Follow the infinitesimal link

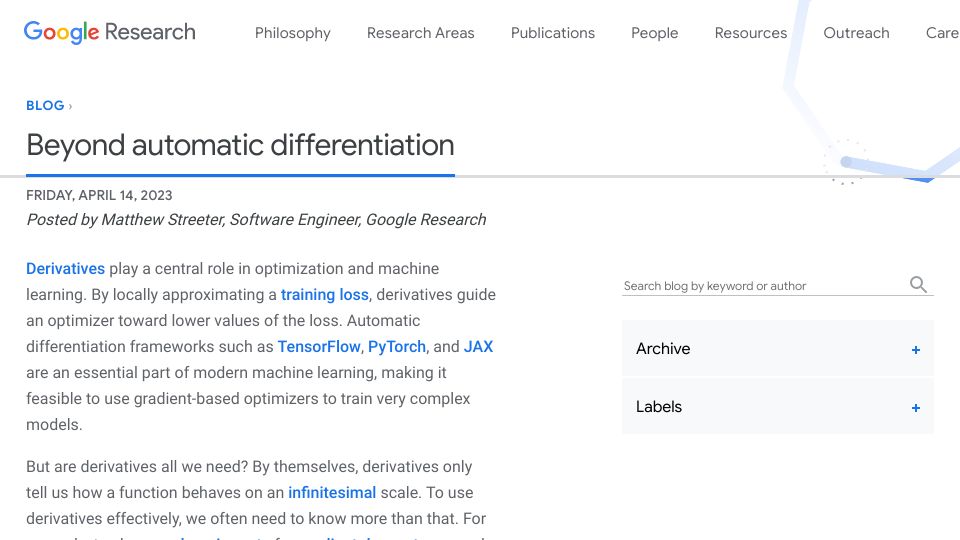point(332,492)
